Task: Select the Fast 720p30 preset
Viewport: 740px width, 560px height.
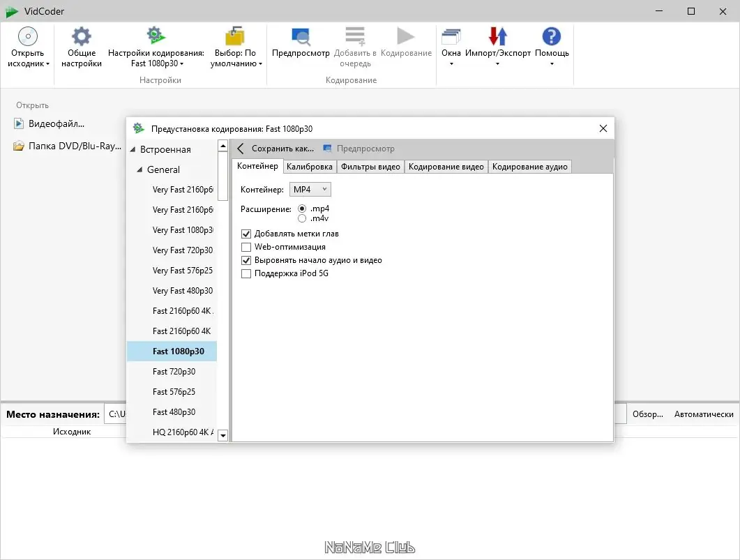Action: tap(172, 372)
